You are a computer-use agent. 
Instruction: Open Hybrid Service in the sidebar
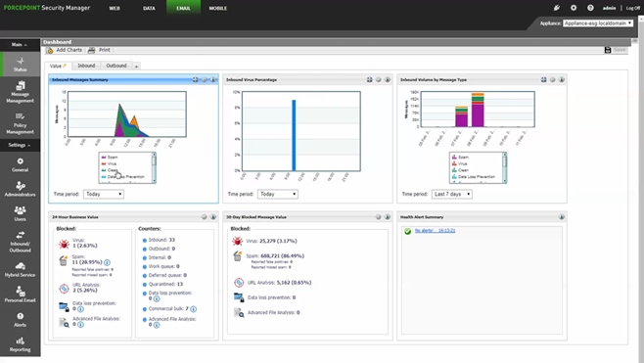click(20, 269)
